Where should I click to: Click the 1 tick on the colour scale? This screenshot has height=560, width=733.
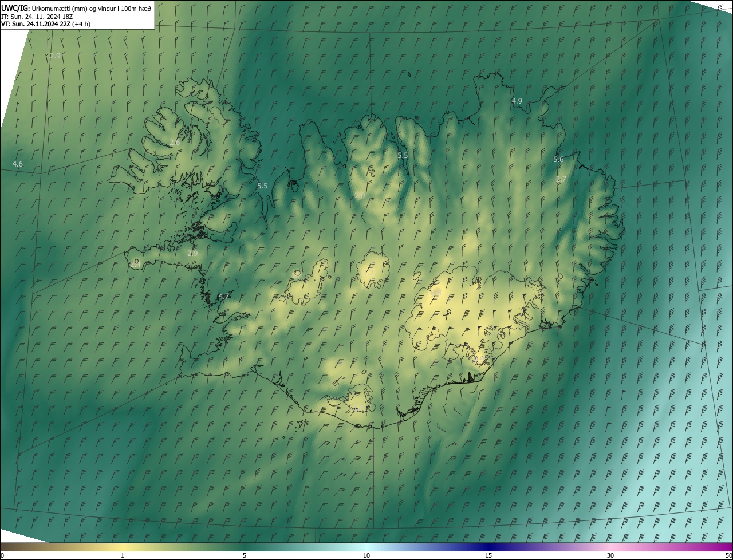tap(123, 555)
